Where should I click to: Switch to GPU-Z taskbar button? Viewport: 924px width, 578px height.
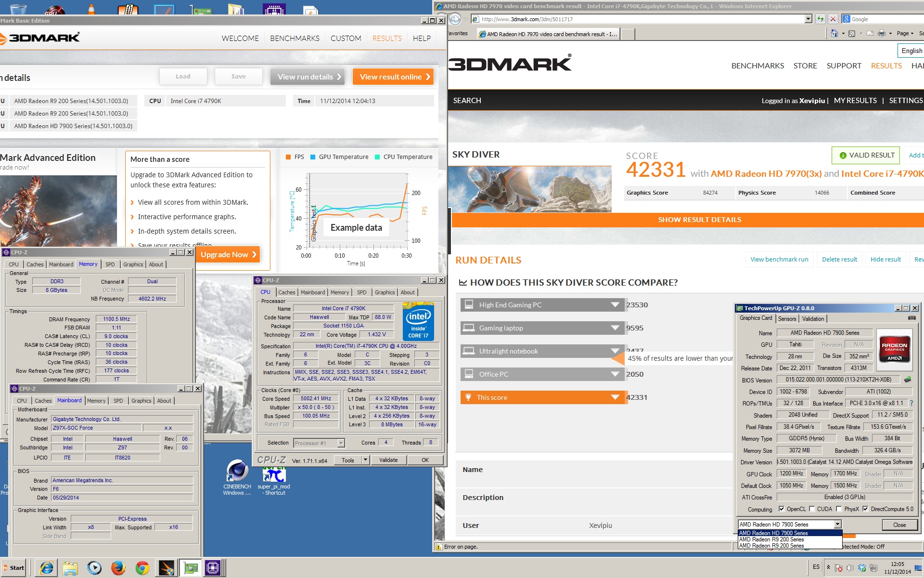click(x=191, y=568)
